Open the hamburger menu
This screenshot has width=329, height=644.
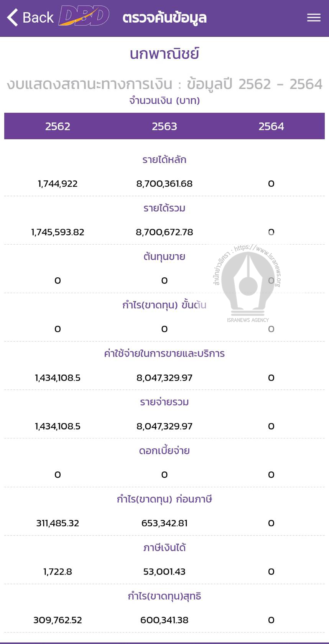click(x=313, y=18)
